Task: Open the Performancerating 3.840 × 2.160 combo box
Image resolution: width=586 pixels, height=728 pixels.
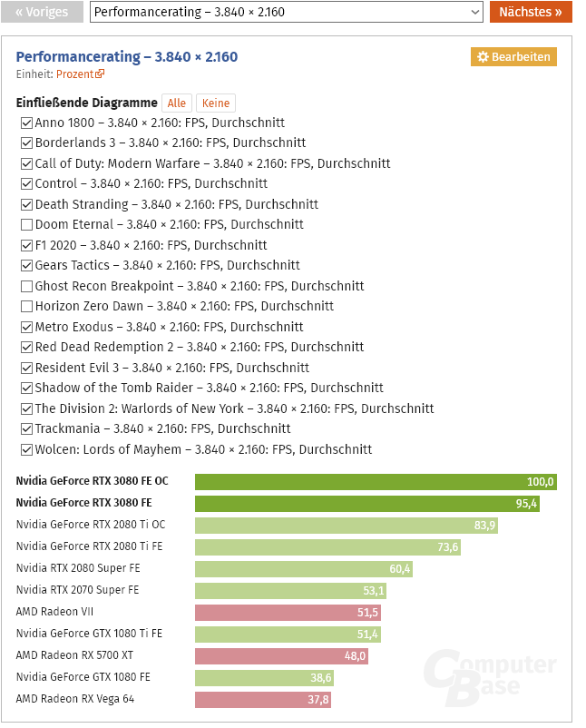Action: 287,12
